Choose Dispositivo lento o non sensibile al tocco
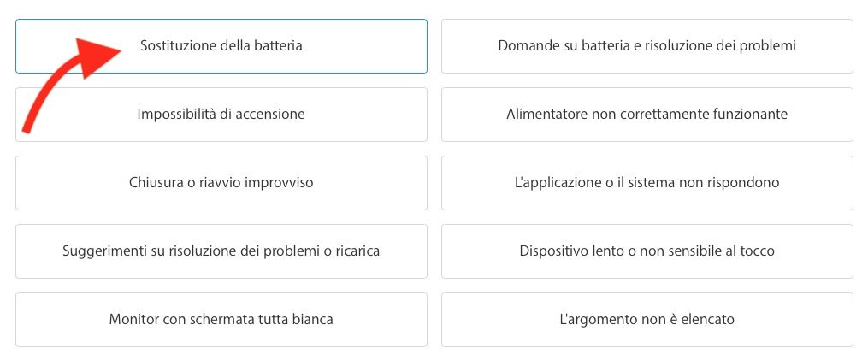Image resolution: width=868 pixels, height=360 pixels. coord(647,251)
